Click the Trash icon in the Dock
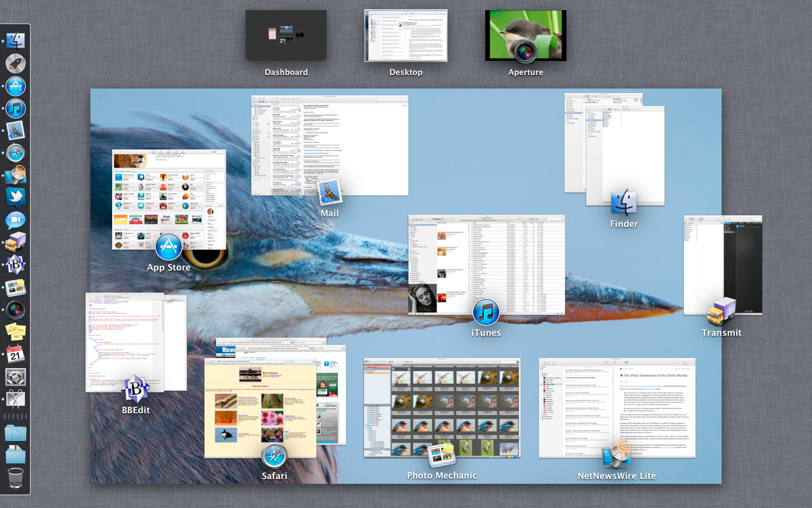Image resolution: width=812 pixels, height=508 pixels. [15, 478]
